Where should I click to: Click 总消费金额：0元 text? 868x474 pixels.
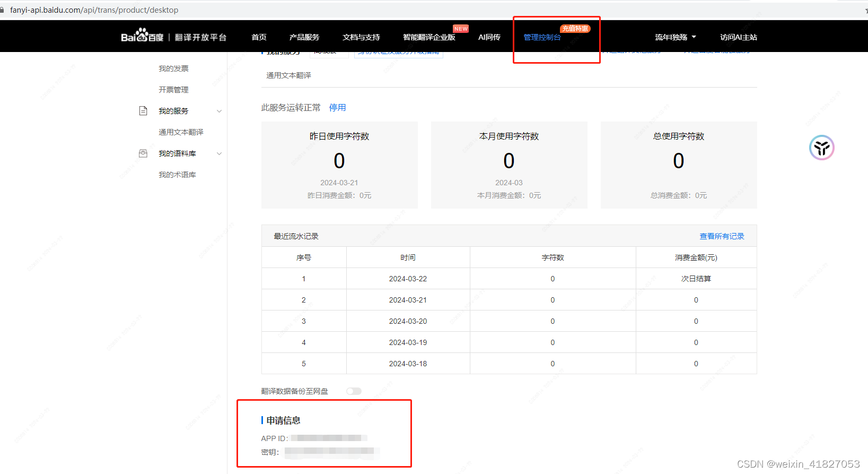pyautogui.click(x=679, y=195)
